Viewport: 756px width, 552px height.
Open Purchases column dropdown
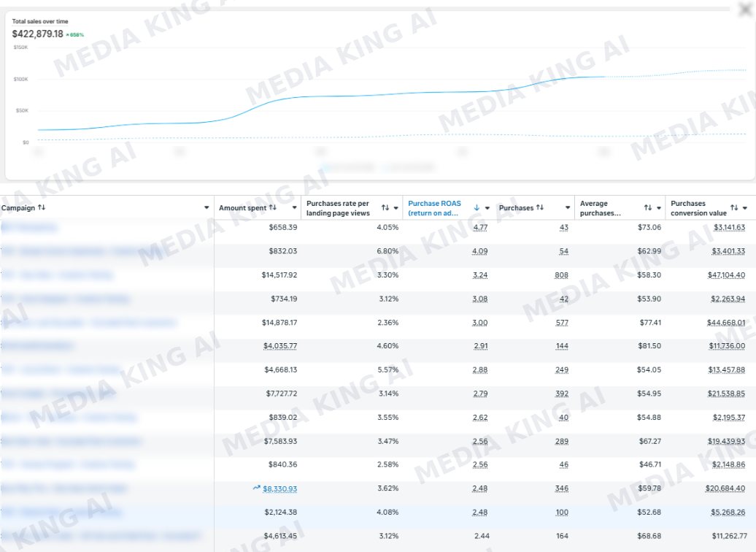click(x=568, y=208)
